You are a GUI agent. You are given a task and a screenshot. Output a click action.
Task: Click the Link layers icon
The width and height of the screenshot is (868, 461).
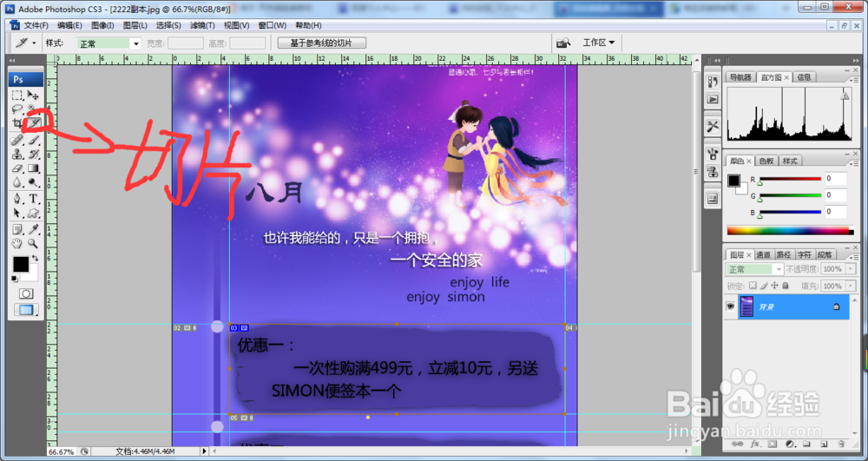click(x=737, y=444)
